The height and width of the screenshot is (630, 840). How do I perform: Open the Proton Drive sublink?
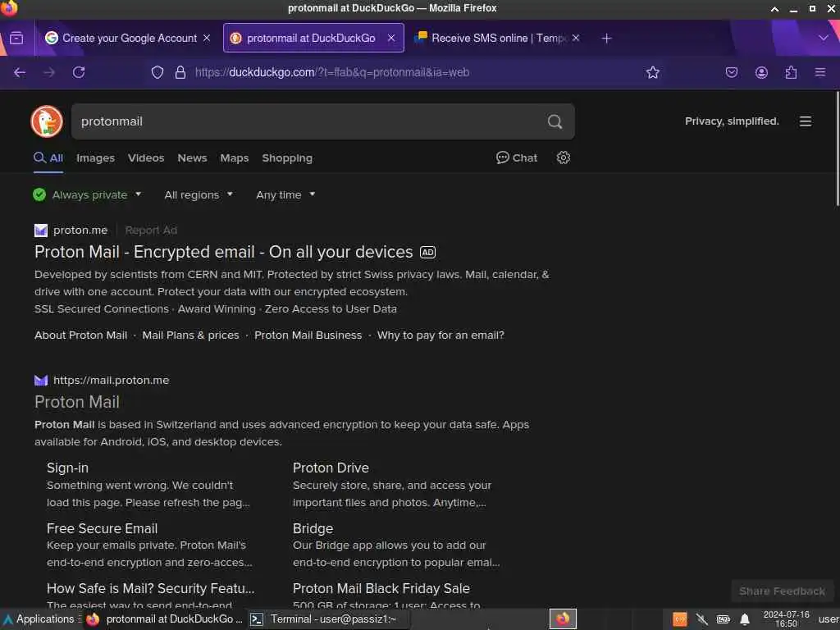[x=331, y=468]
